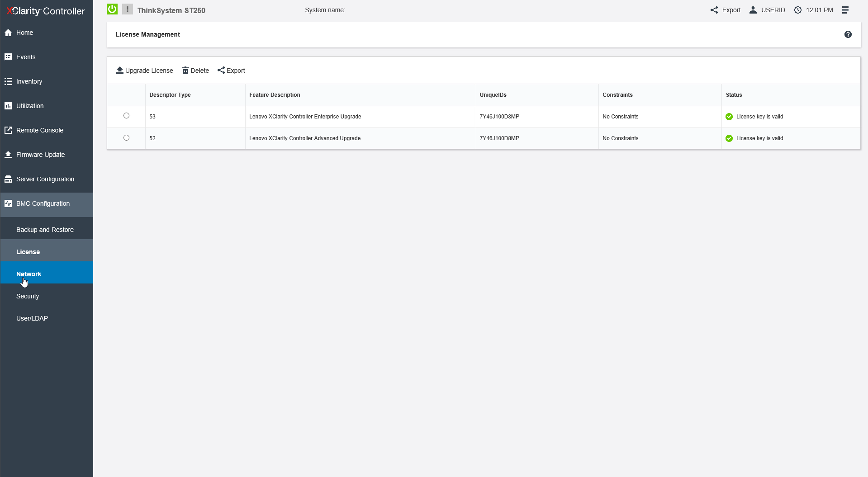The height and width of the screenshot is (477, 868).
Task: Open the help question mark icon
Action: tap(848, 34)
